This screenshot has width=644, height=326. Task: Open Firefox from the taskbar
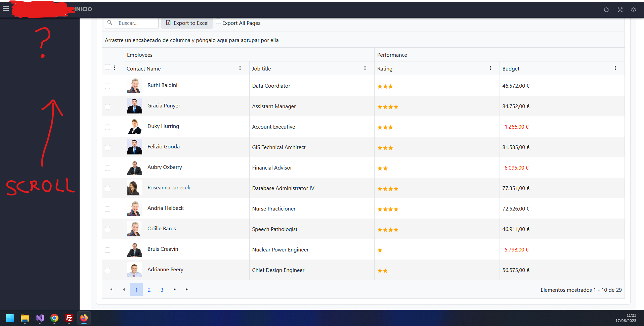(84, 318)
